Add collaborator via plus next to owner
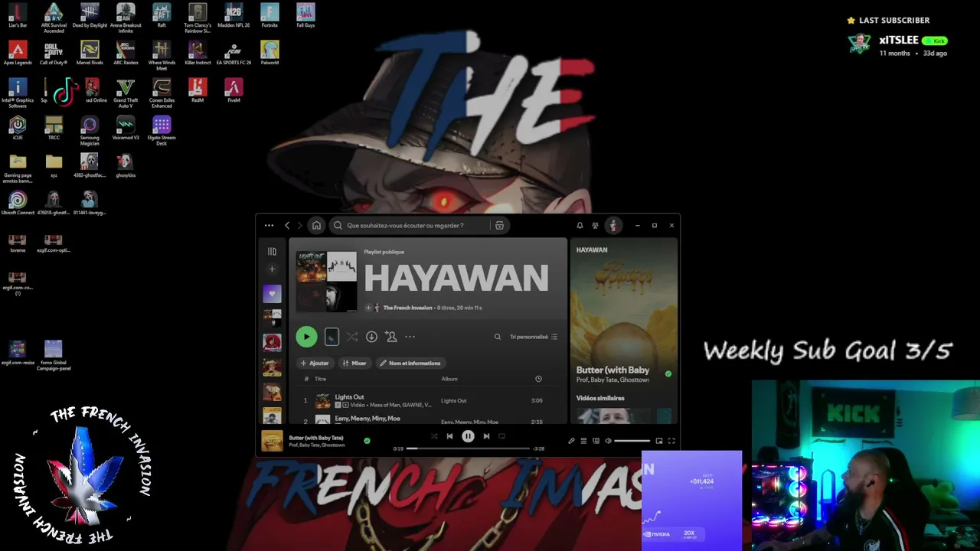 368,308
